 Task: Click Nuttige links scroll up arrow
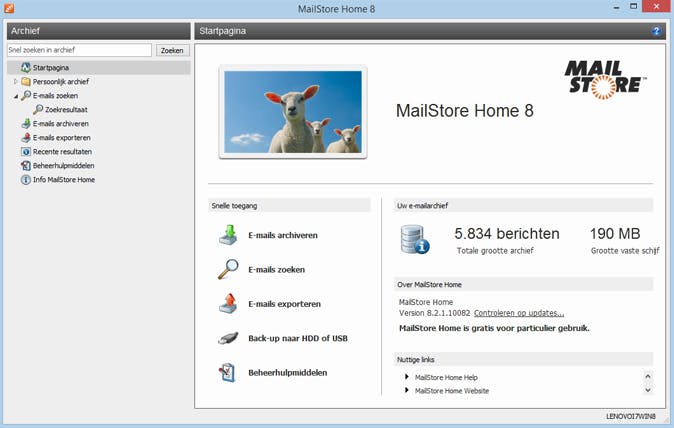tap(647, 376)
